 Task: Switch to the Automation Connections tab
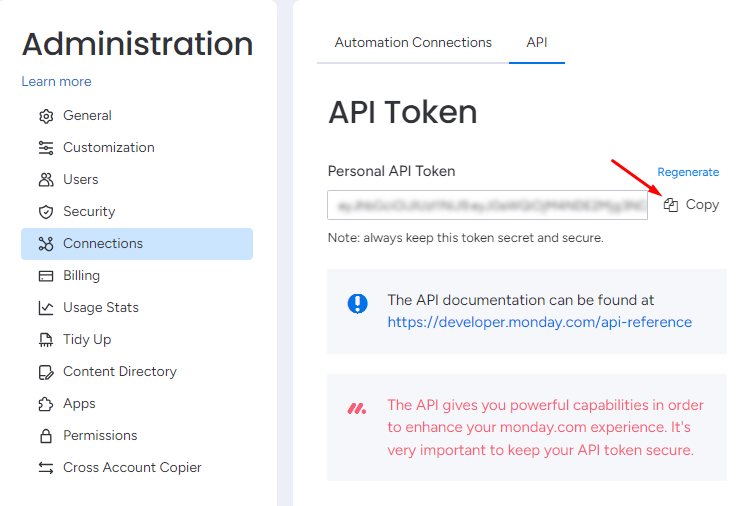tap(413, 43)
